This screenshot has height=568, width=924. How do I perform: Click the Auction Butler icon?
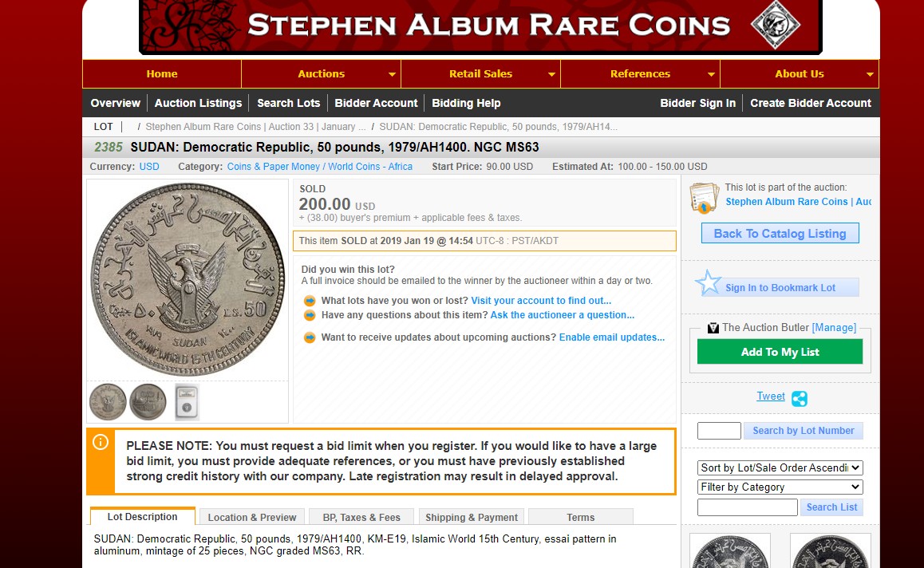[x=713, y=328]
